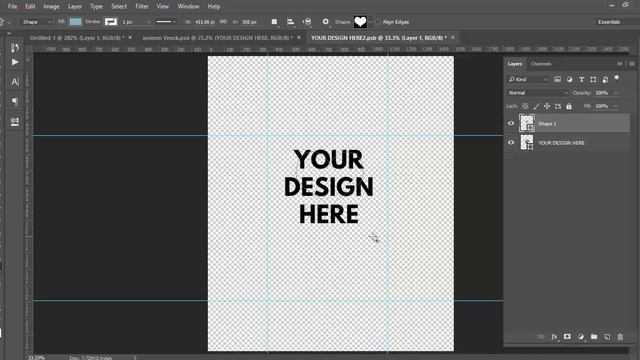Open the Layers panel menu icon

[632, 64]
